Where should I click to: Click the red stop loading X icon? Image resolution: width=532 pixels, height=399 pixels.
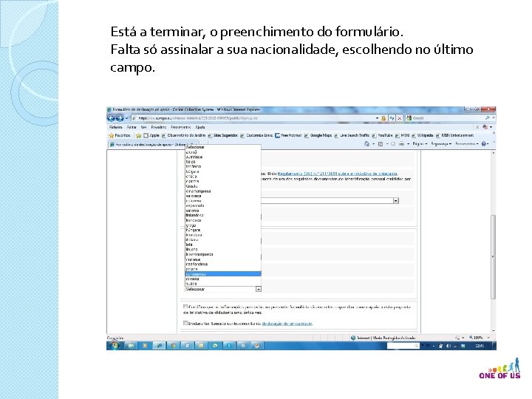400,118
